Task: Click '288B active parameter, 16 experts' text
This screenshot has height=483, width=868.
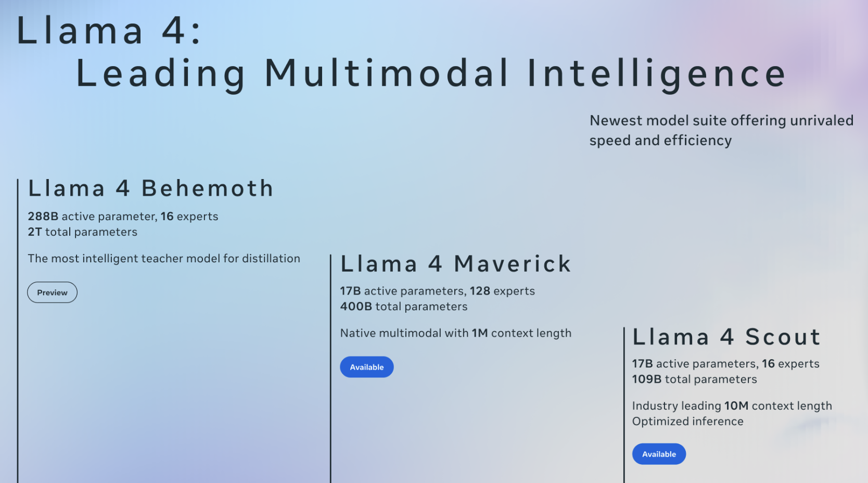Action: coord(123,217)
